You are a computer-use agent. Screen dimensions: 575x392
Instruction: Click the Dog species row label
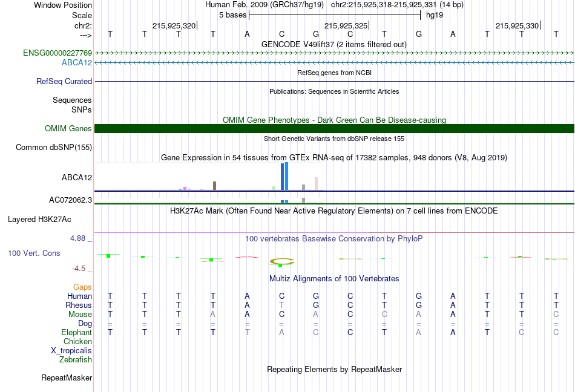click(85, 324)
